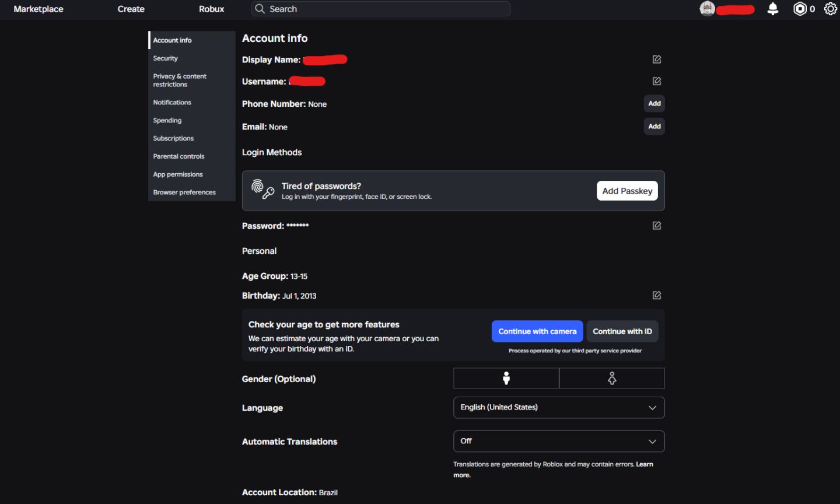Switch to the Notifications settings tab

point(192,102)
